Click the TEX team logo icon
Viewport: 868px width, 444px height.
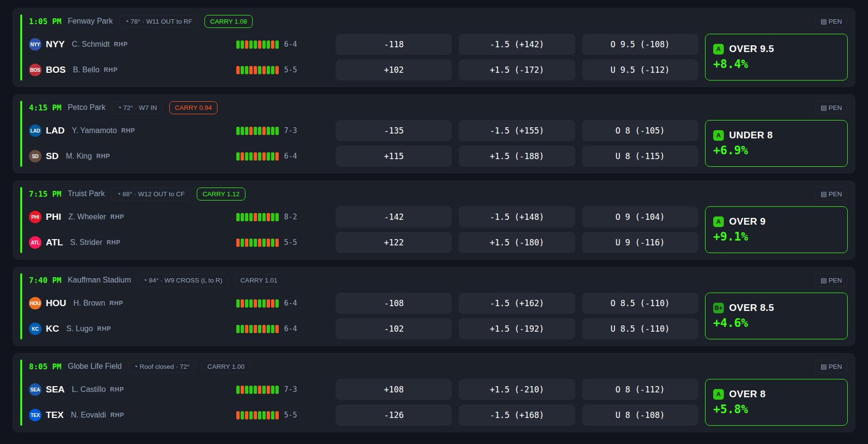pyautogui.click(x=35, y=415)
